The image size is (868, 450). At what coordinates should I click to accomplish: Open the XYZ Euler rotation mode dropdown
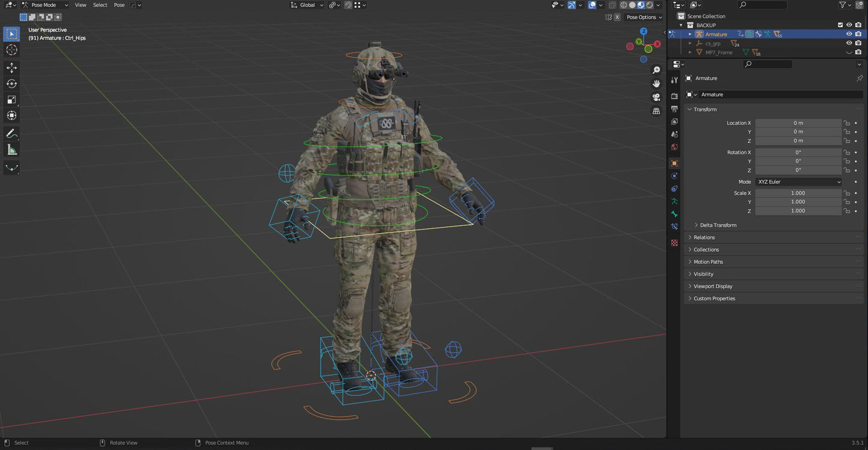pyautogui.click(x=798, y=181)
